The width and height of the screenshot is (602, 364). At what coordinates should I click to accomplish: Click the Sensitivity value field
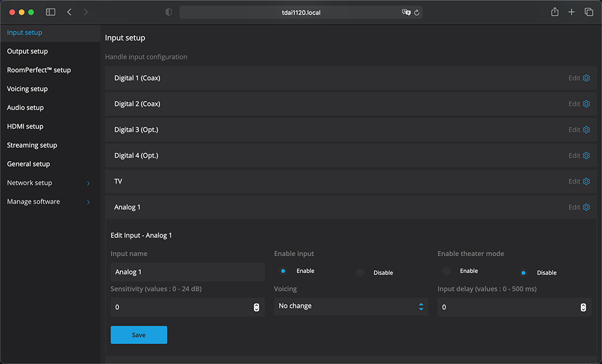tap(187, 307)
